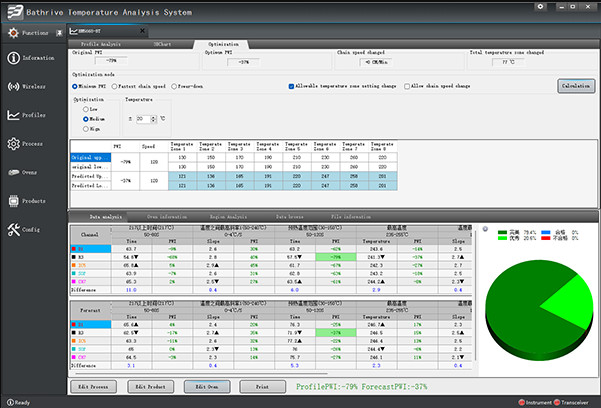Screen dimensions: 601x408
Task: Open the Information sidebar section
Action: coord(31,58)
